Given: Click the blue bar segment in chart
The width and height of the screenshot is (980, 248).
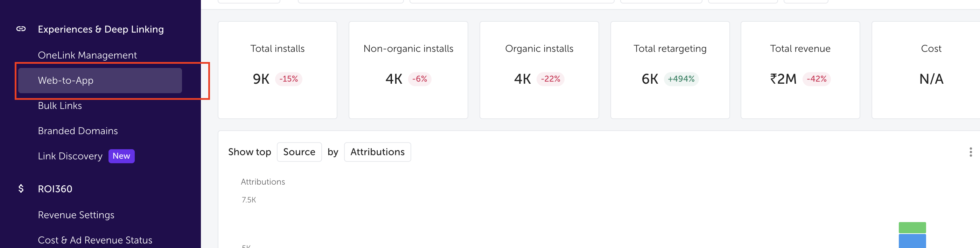Looking at the screenshot, I should pos(912,241).
